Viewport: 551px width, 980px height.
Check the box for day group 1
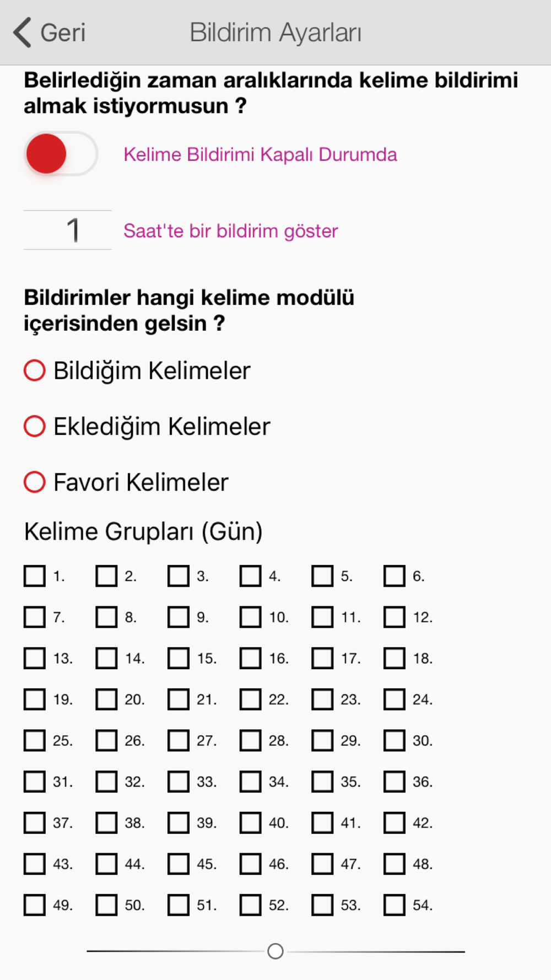34,576
